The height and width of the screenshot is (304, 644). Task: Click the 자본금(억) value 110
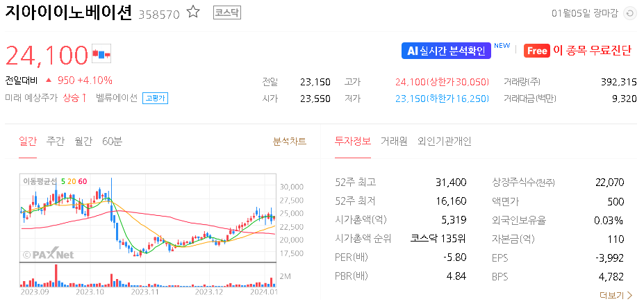(x=616, y=239)
